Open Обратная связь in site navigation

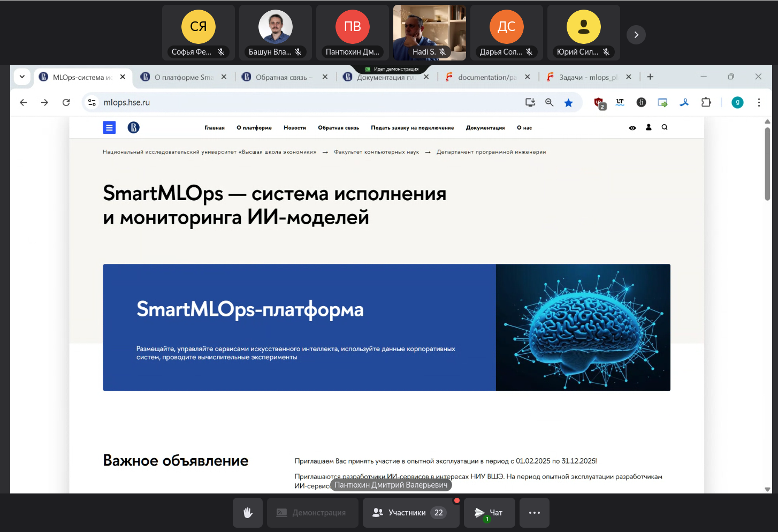pyautogui.click(x=338, y=128)
